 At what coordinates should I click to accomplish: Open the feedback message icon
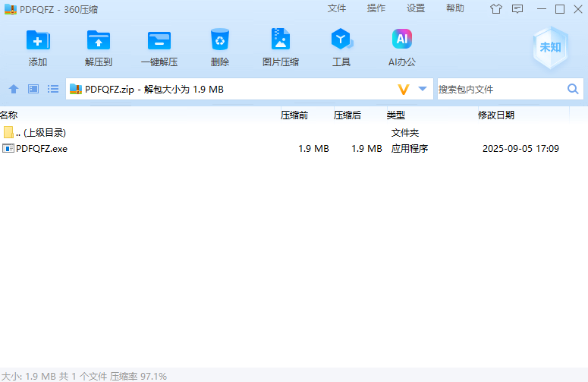click(x=517, y=9)
